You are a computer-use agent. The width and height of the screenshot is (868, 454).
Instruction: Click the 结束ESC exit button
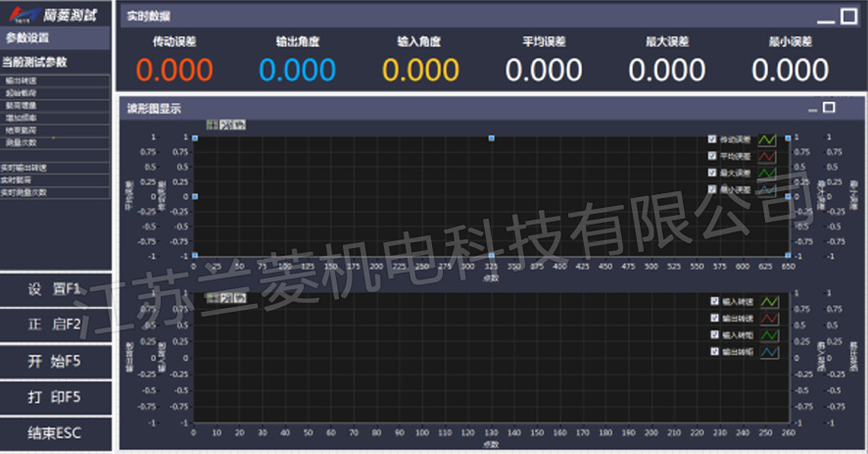pyautogui.click(x=57, y=432)
